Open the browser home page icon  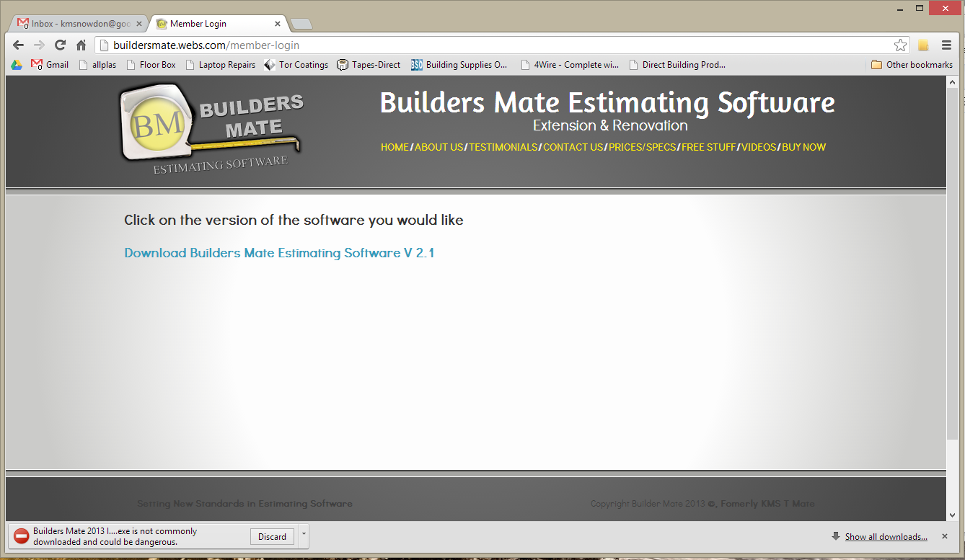81,45
